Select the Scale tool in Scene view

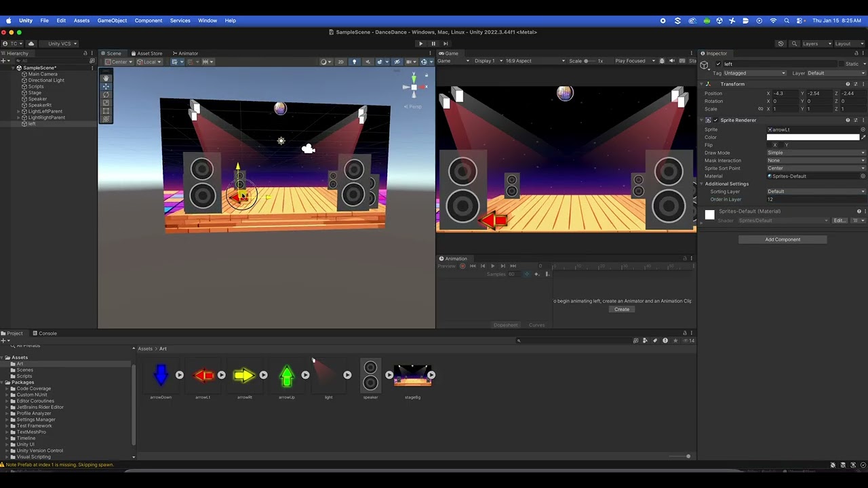point(106,102)
